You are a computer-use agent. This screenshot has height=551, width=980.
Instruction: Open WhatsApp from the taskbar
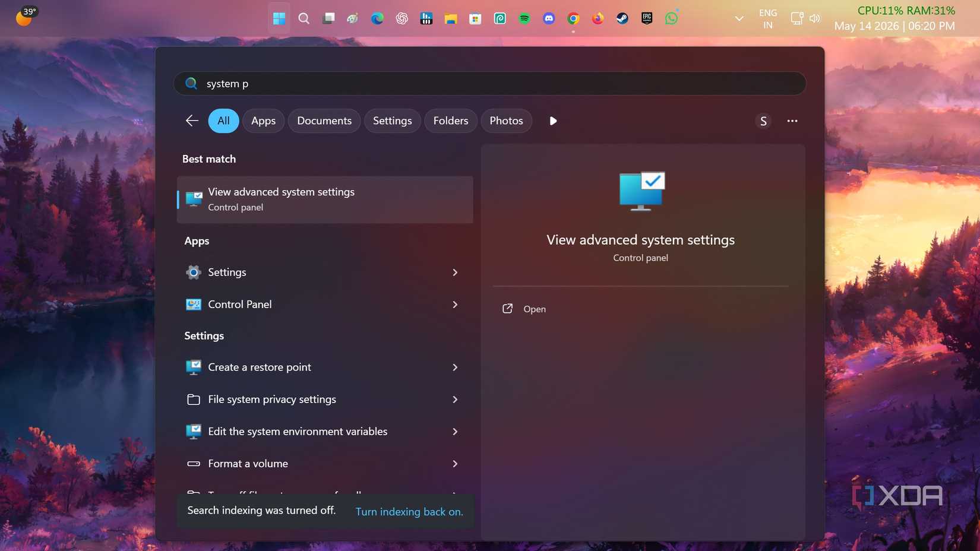coord(672,18)
